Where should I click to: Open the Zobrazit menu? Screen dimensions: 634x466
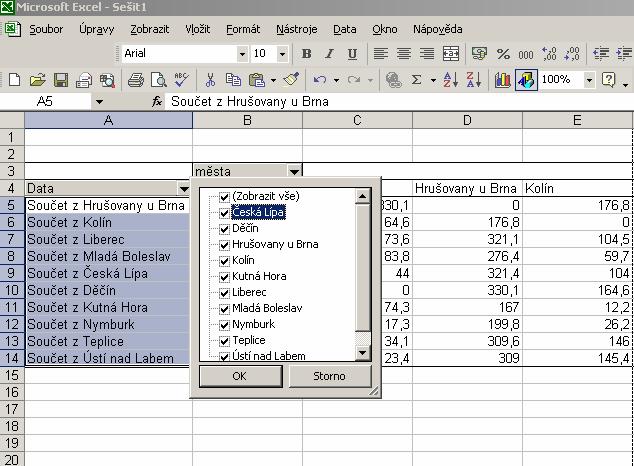(x=150, y=29)
